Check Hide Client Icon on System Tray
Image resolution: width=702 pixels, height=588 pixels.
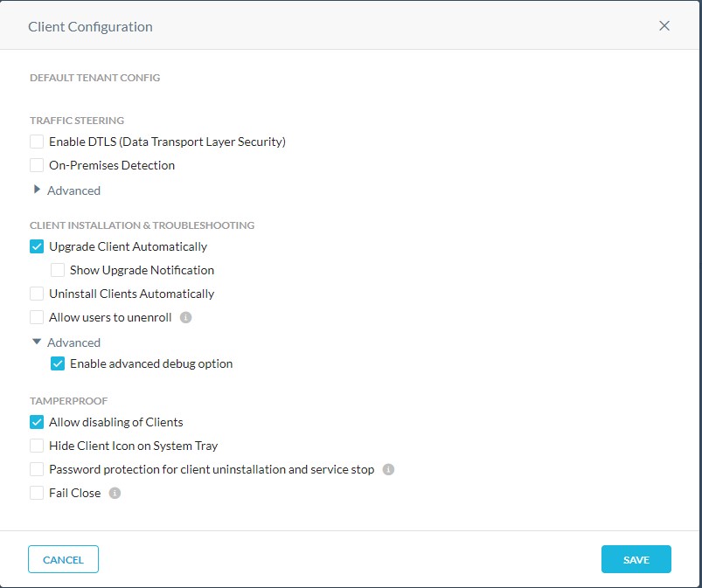36,446
